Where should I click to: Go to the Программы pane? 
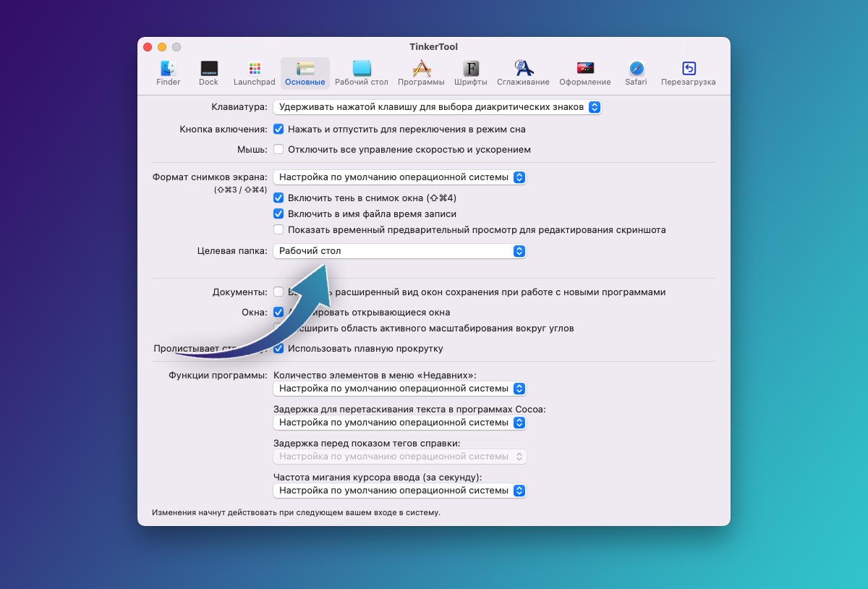pos(421,73)
